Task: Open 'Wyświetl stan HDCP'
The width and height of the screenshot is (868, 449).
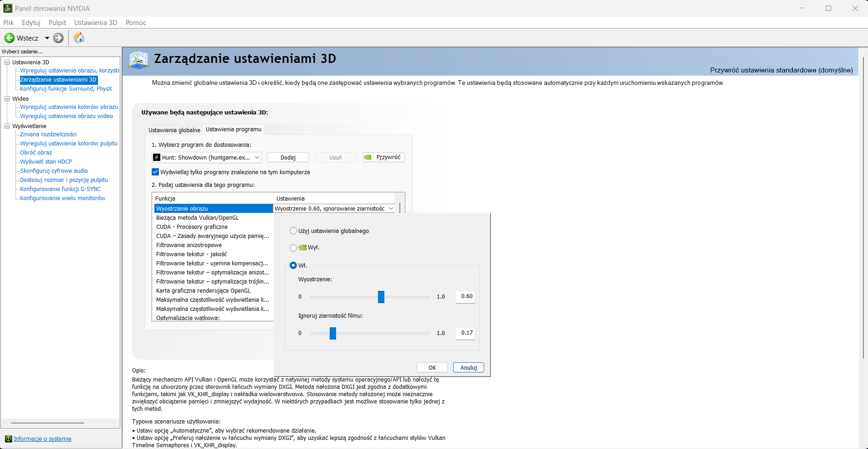Action: pyautogui.click(x=46, y=162)
